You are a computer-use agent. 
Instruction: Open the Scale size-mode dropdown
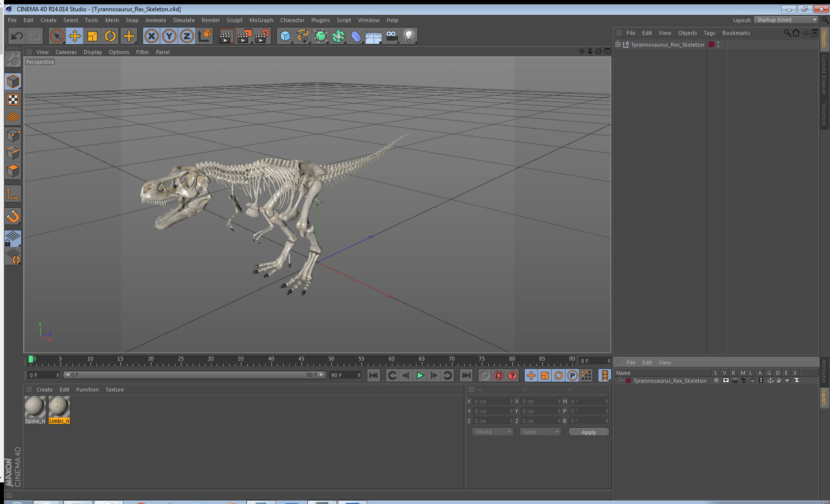(x=540, y=432)
